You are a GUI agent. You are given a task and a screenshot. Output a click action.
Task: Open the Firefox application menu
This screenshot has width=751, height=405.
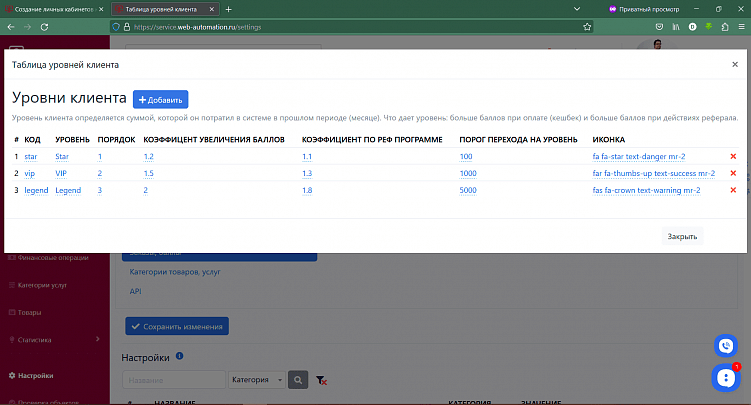pos(741,27)
